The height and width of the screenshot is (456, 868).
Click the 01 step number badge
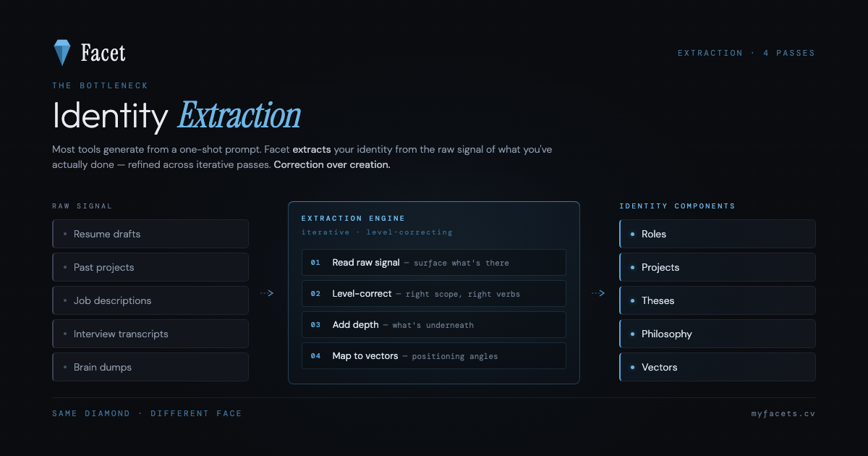[315, 263]
